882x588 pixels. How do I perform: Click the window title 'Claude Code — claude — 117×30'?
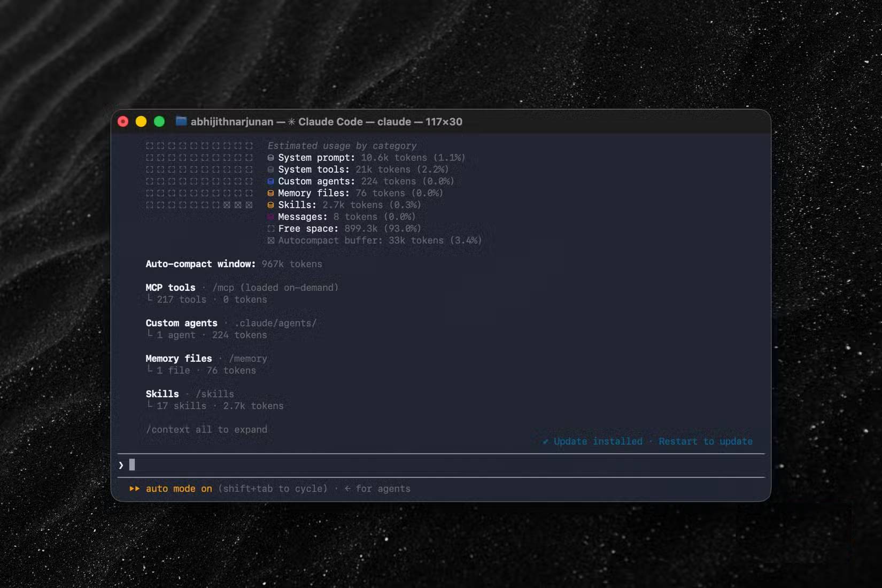tap(380, 122)
